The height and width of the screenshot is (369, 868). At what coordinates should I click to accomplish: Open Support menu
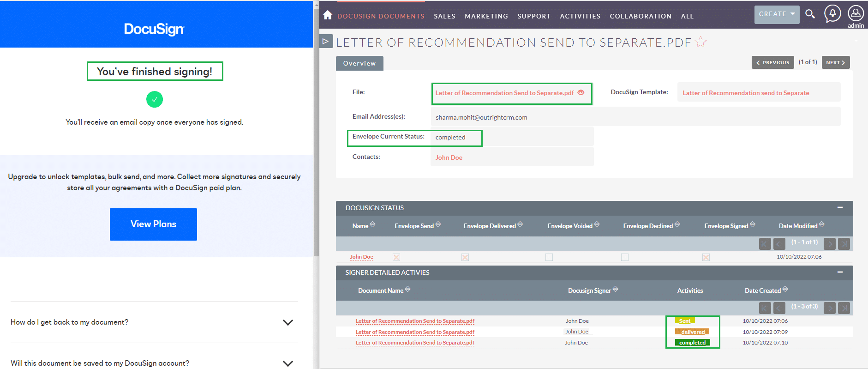point(534,16)
